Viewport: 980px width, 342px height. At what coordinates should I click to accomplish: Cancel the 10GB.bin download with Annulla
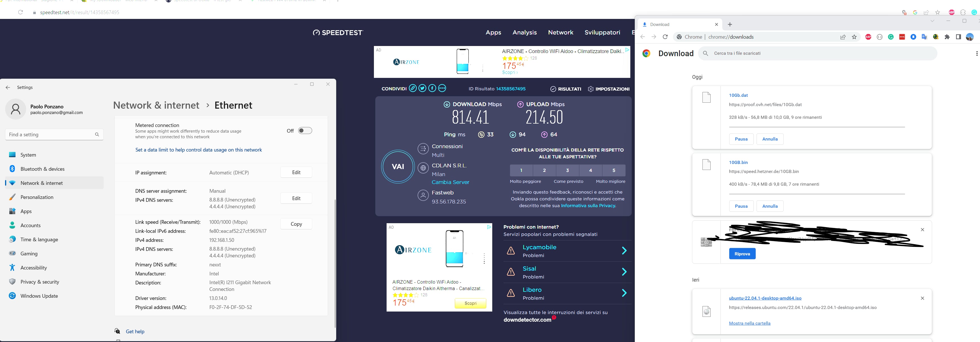pos(770,206)
